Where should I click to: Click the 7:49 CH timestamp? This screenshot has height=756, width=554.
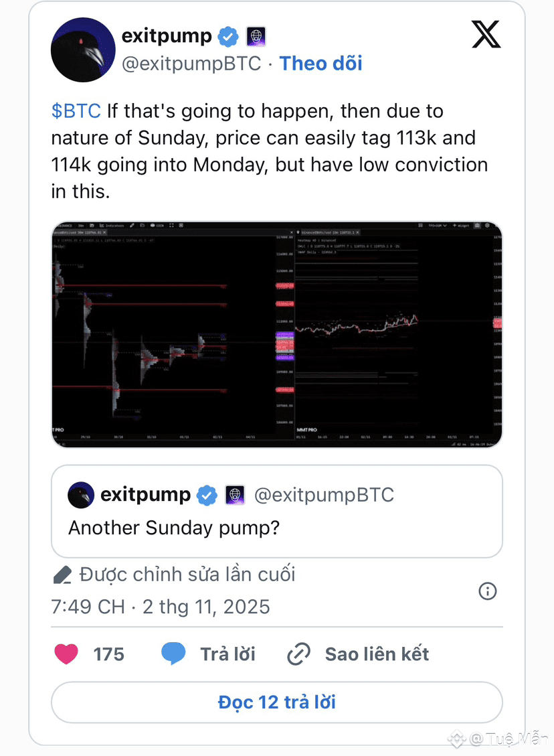coord(88,607)
